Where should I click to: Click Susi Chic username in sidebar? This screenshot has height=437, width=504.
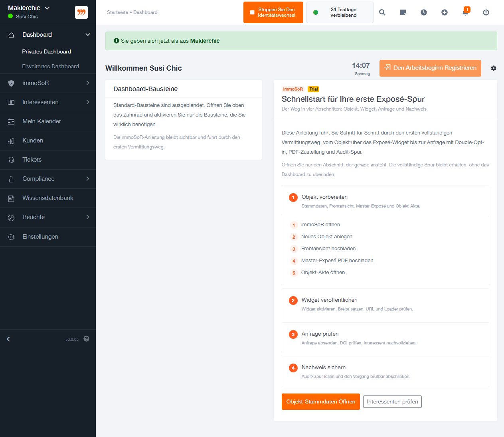(x=27, y=17)
